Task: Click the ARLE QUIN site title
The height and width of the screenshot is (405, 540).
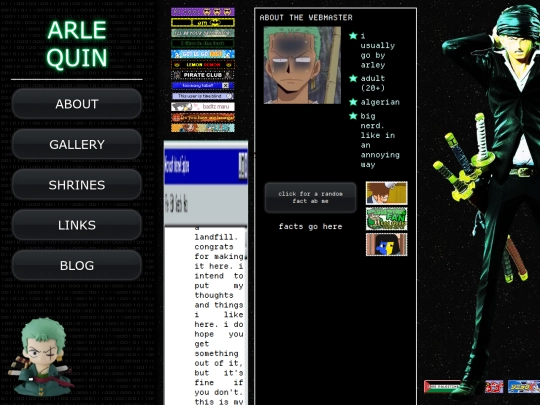Action: tap(77, 44)
